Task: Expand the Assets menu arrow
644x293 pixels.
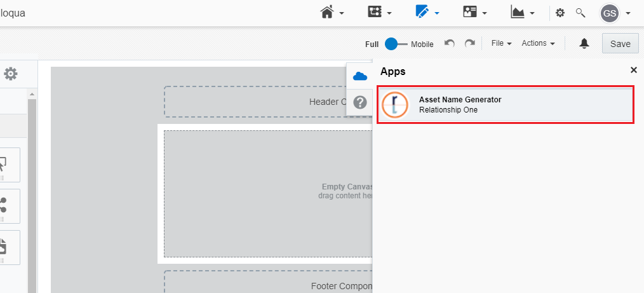Action: coord(437,13)
